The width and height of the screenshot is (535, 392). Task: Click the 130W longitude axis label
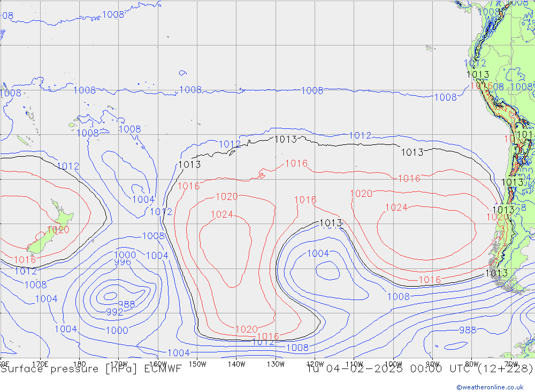pyautogui.click(x=276, y=364)
